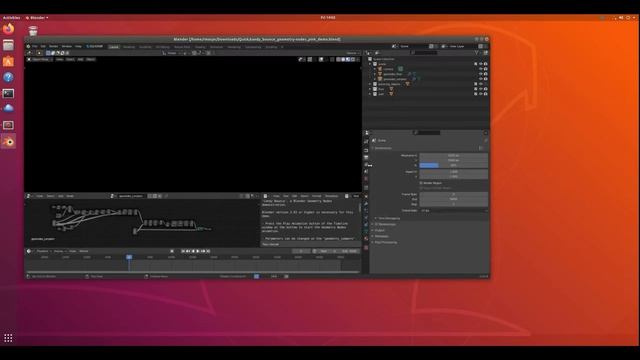Expand the Time Remapping subpanel
Screen dimensions: 640x360
tap(388, 218)
